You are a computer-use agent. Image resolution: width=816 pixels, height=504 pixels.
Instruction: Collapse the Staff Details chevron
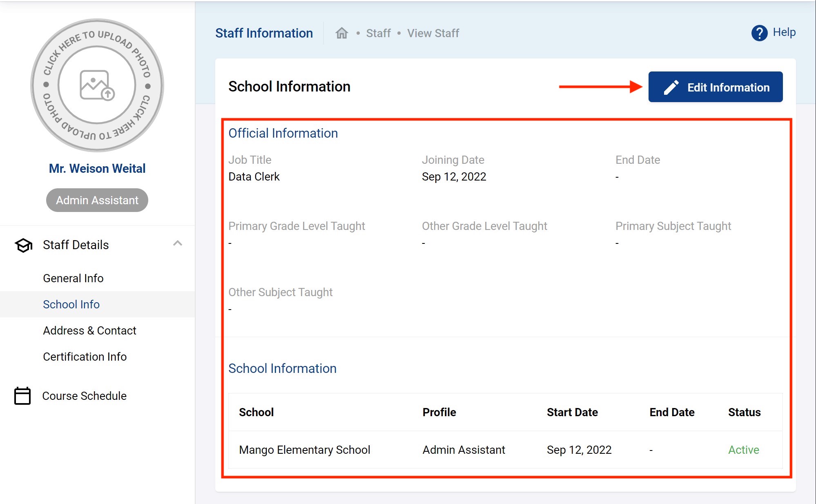click(177, 243)
